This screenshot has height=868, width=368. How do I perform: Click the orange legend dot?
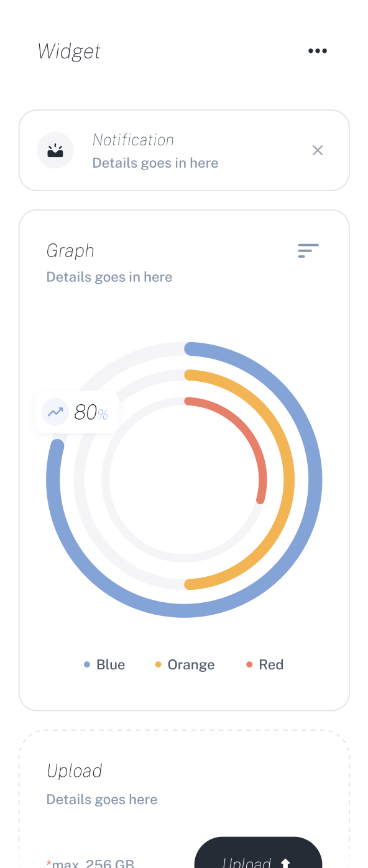pyautogui.click(x=158, y=664)
